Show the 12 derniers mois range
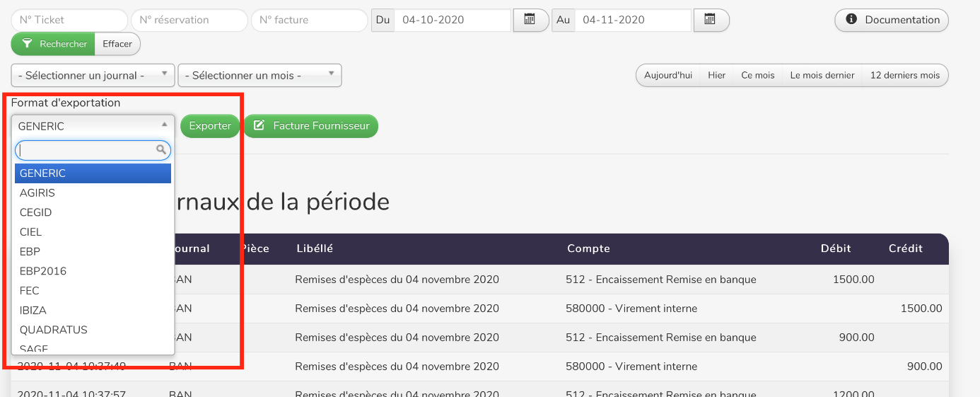Screen dimensions: 980x397 [x=905, y=75]
